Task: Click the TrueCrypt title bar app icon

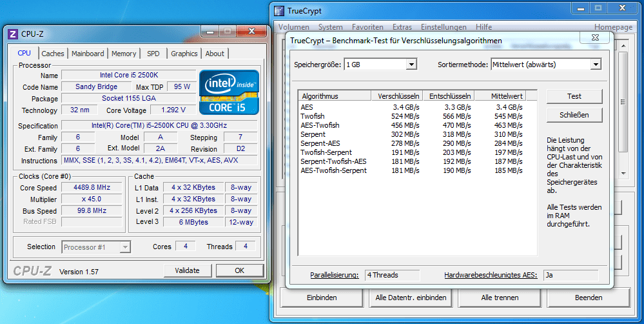Action: tap(279, 11)
